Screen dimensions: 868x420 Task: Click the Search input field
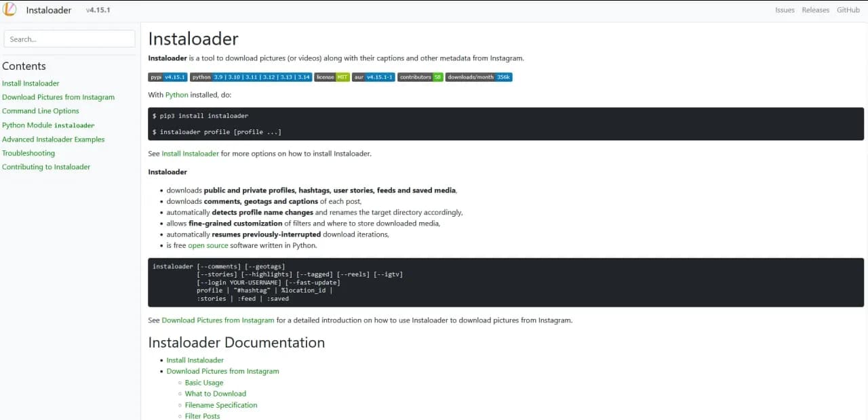pos(68,39)
